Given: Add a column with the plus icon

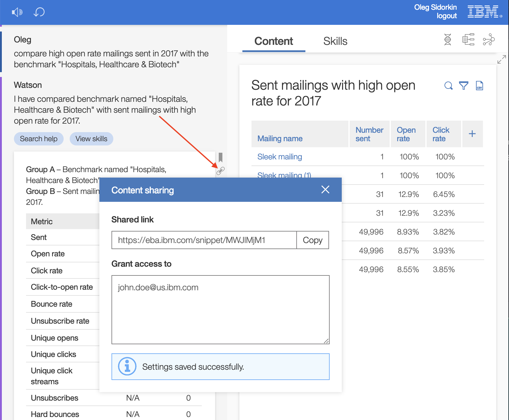Looking at the screenshot, I should 472,134.
